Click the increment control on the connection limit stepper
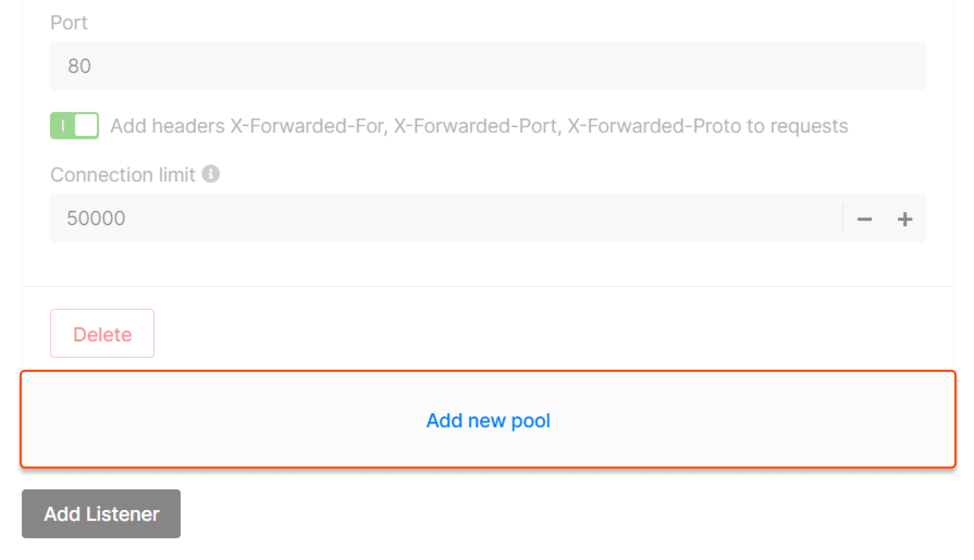This screenshot has width=974, height=560. click(905, 219)
